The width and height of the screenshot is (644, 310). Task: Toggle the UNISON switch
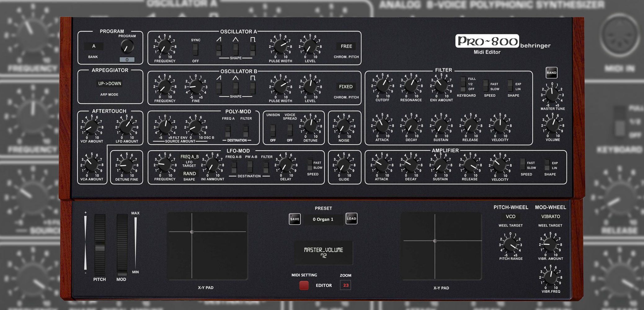pyautogui.click(x=273, y=131)
